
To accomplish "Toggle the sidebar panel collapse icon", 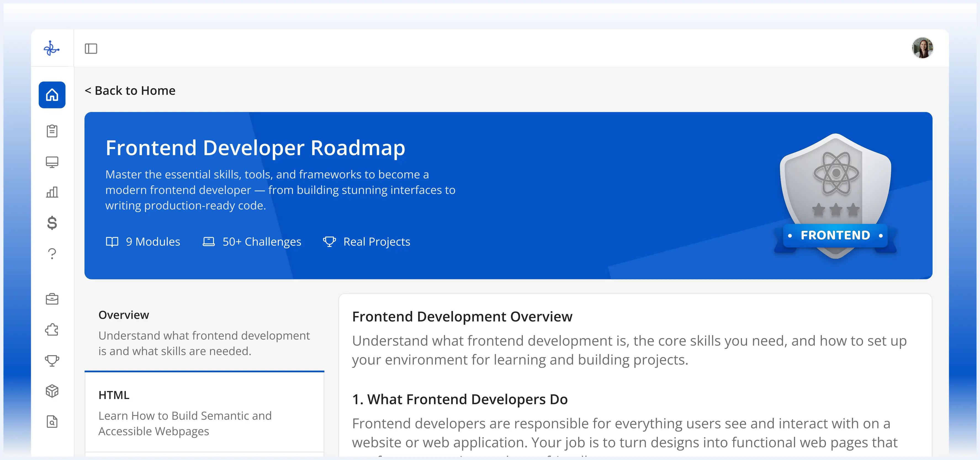I will (91, 49).
